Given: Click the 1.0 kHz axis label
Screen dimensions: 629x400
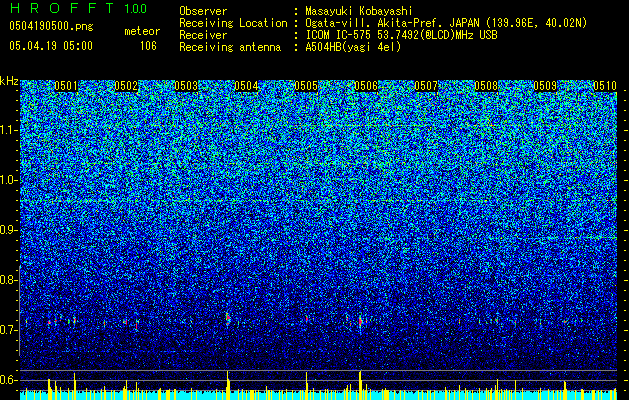Looking at the screenshot, I should (9, 180).
